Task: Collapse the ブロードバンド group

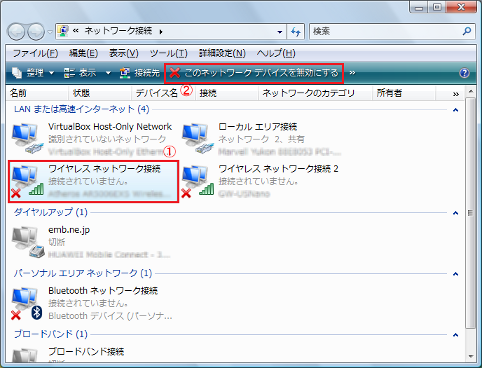Action: (456, 335)
